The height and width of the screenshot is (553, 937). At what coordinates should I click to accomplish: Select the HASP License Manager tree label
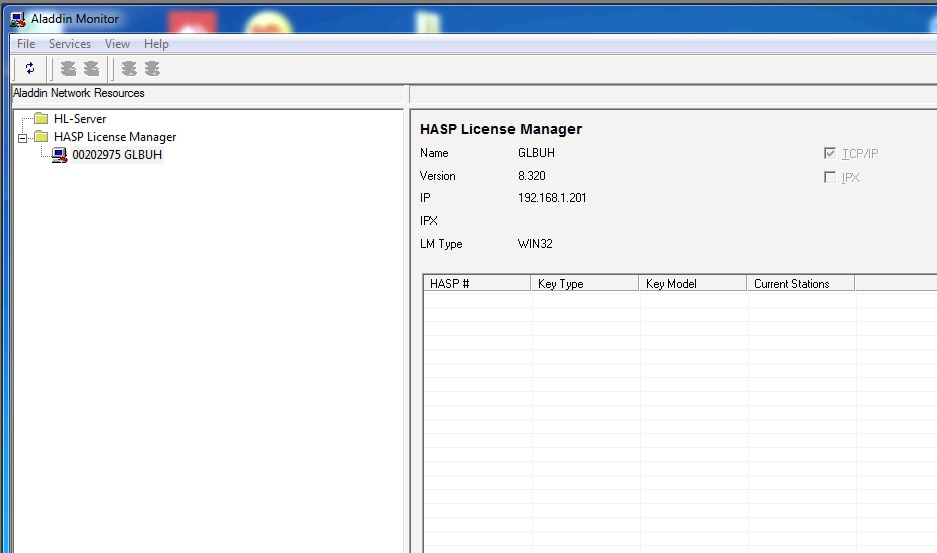pos(115,137)
